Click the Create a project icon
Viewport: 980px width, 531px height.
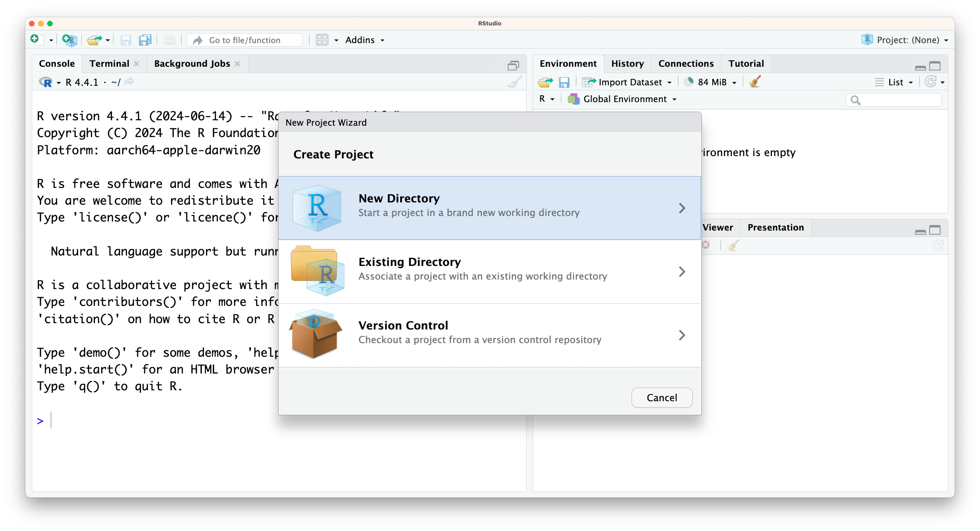[69, 40]
